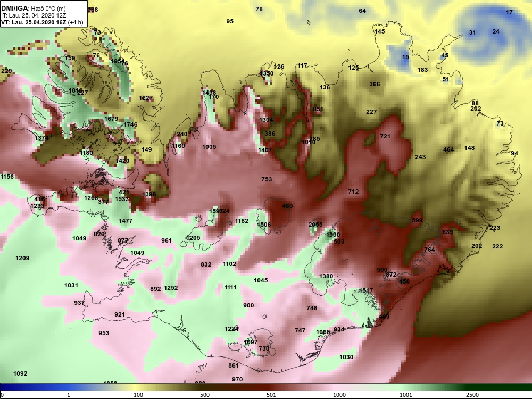Click the value 970 off the south coast
Viewport: 532px width, 399px height.
pos(237,379)
